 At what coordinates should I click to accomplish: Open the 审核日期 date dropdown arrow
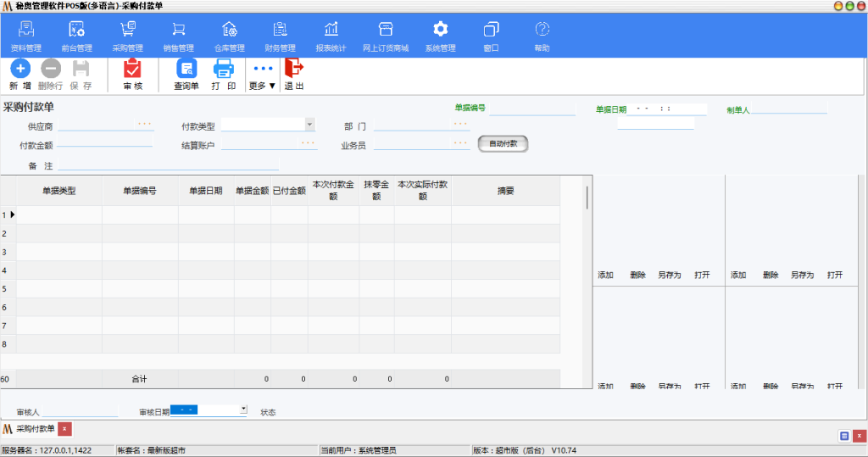point(243,409)
